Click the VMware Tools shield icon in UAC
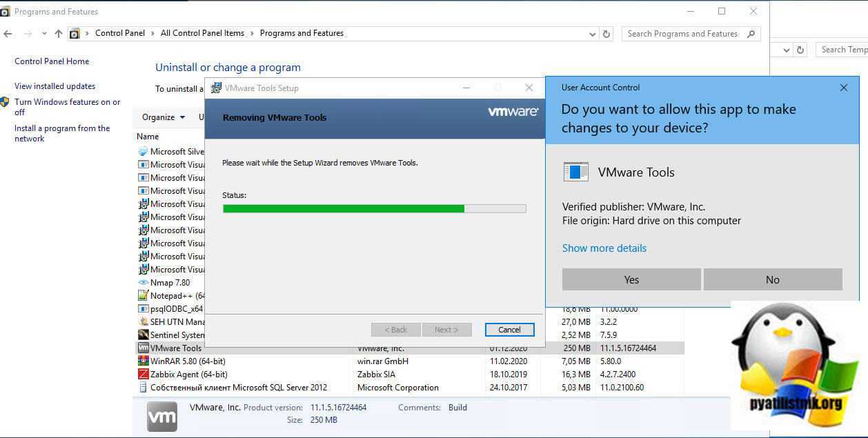The image size is (868, 438). pyautogui.click(x=575, y=172)
